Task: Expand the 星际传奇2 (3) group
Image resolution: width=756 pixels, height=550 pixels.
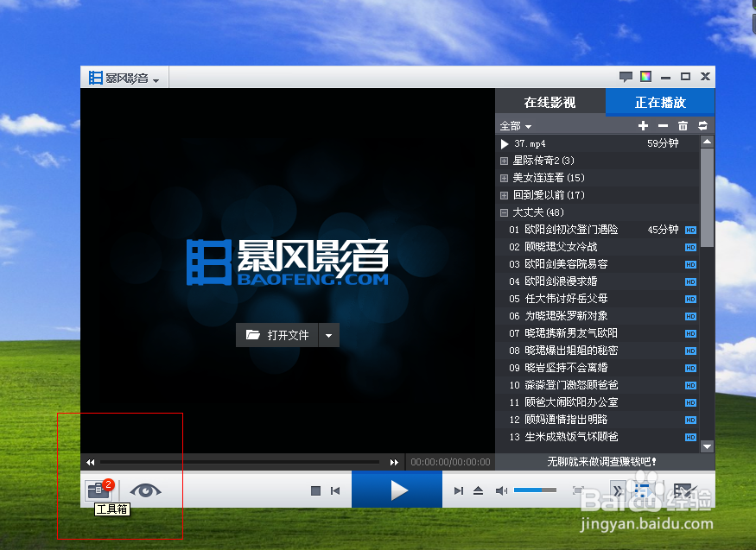Action: 504,161
